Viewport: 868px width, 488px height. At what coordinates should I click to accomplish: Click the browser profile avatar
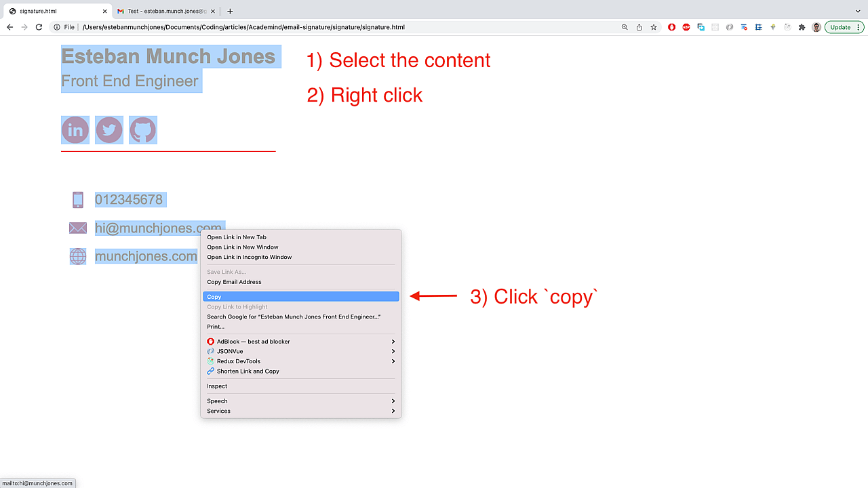[816, 27]
